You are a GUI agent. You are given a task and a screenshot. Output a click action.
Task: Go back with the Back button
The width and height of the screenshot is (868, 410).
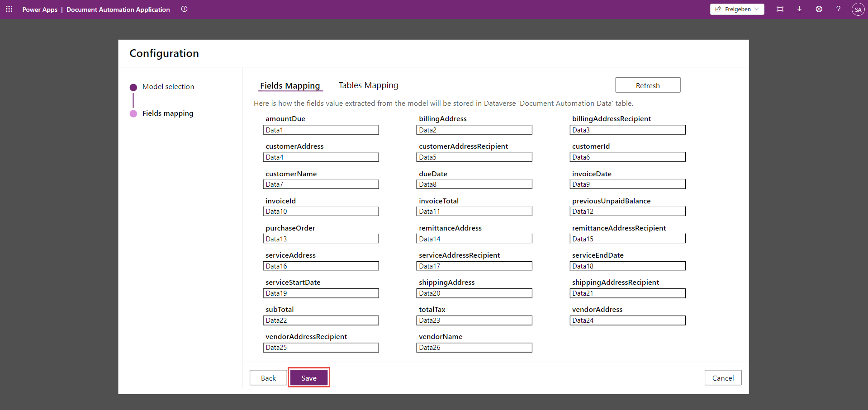click(268, 378)
